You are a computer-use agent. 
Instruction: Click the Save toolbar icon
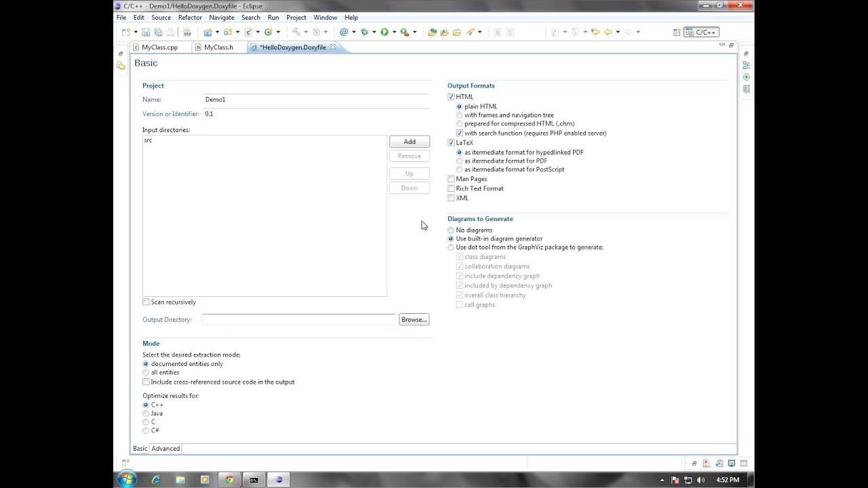(146, 32)
